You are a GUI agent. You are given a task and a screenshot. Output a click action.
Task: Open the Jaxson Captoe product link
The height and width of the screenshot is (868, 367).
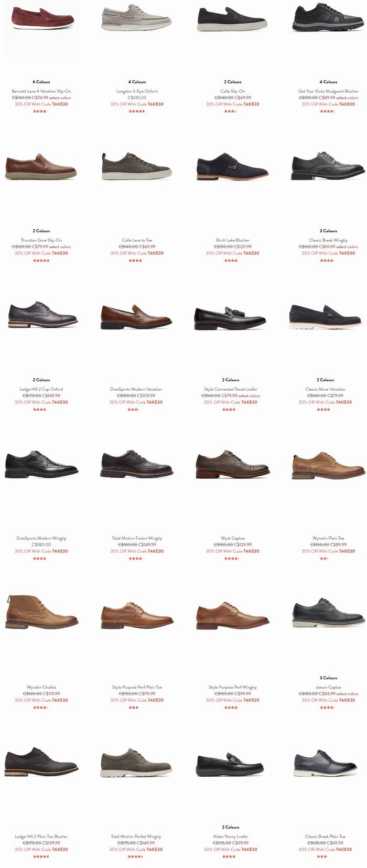click(x=328, y=687)
